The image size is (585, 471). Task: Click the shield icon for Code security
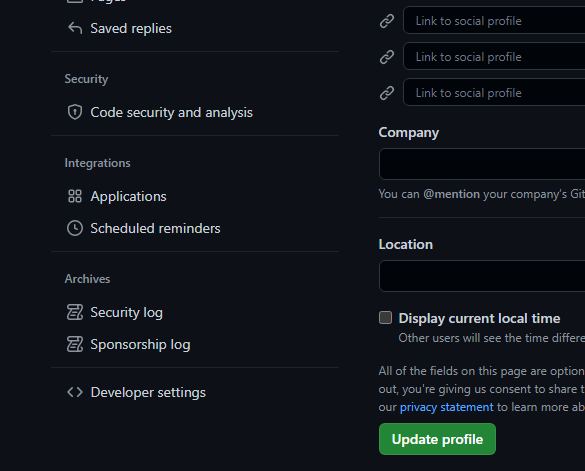coord(75,112)
